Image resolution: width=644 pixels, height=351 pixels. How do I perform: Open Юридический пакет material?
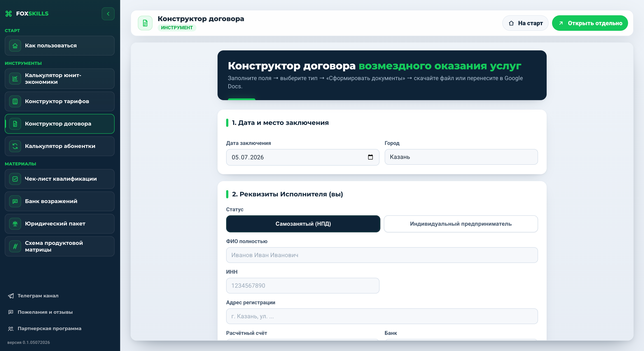(59, 224)
